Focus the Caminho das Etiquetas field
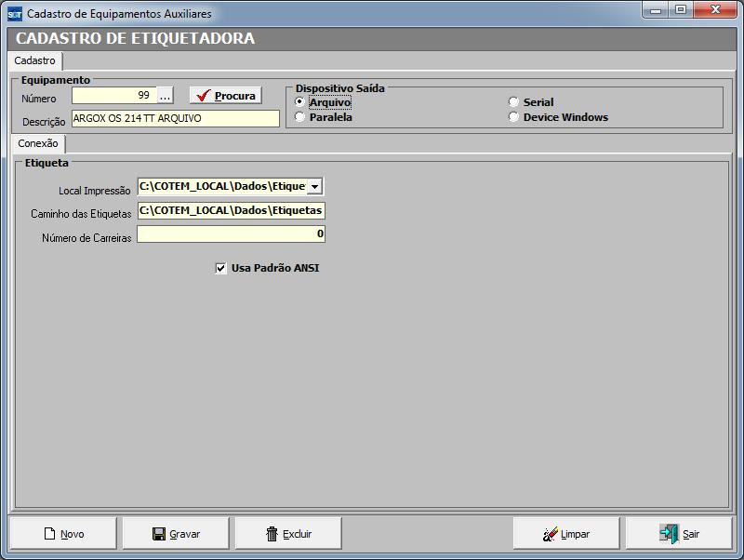The height and width of the screenshot is (560, 744). pos(231,211)
